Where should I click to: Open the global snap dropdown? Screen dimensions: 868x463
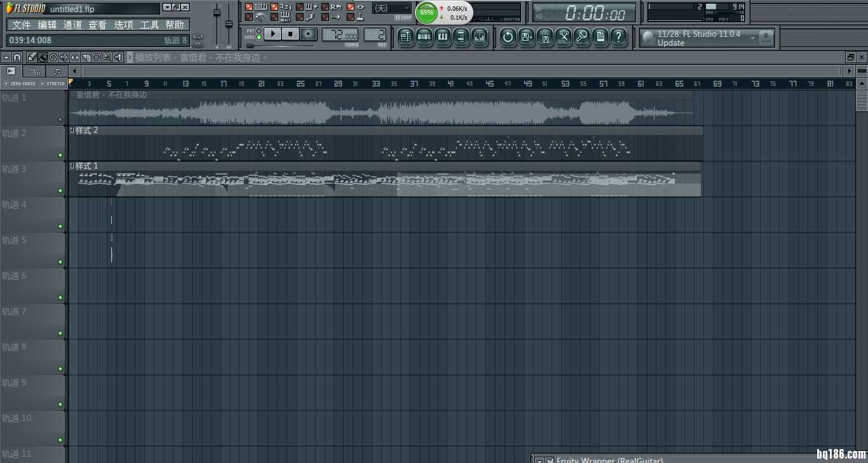(391, 8)
